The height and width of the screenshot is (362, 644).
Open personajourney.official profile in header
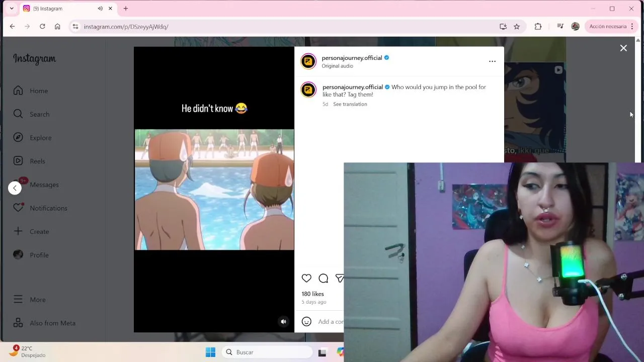pyautogui.click(x=352, y=58)
